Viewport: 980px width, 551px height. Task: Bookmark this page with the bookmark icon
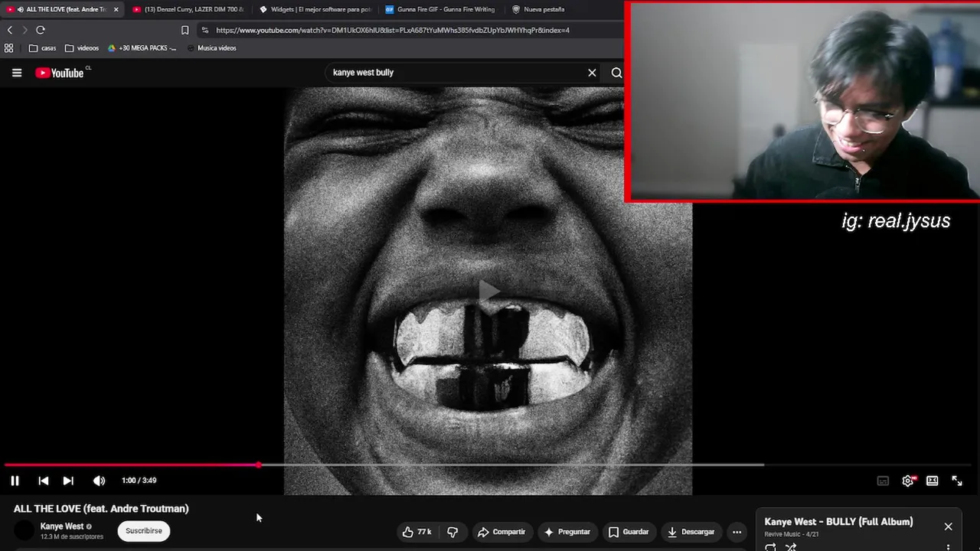point(185,30)
